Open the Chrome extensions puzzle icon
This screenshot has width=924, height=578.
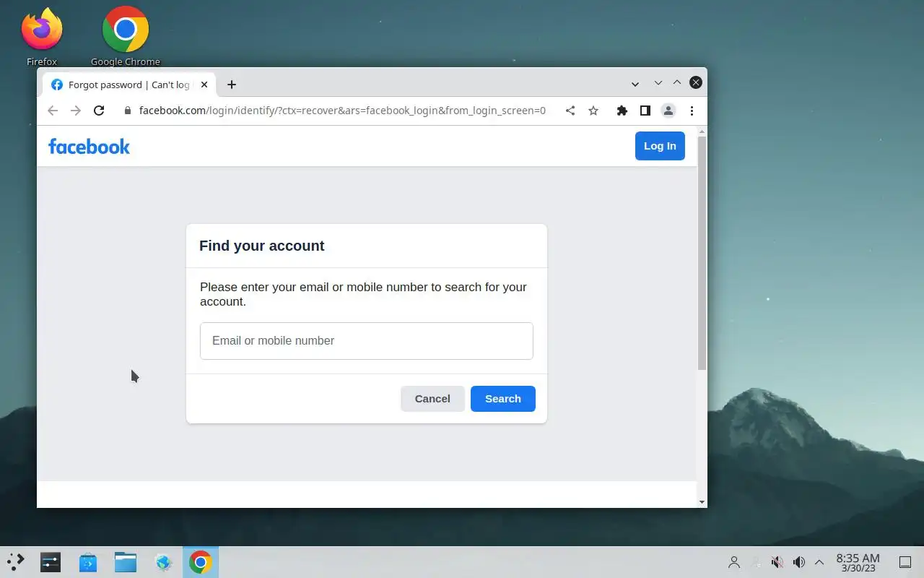(x=622, y=111)
